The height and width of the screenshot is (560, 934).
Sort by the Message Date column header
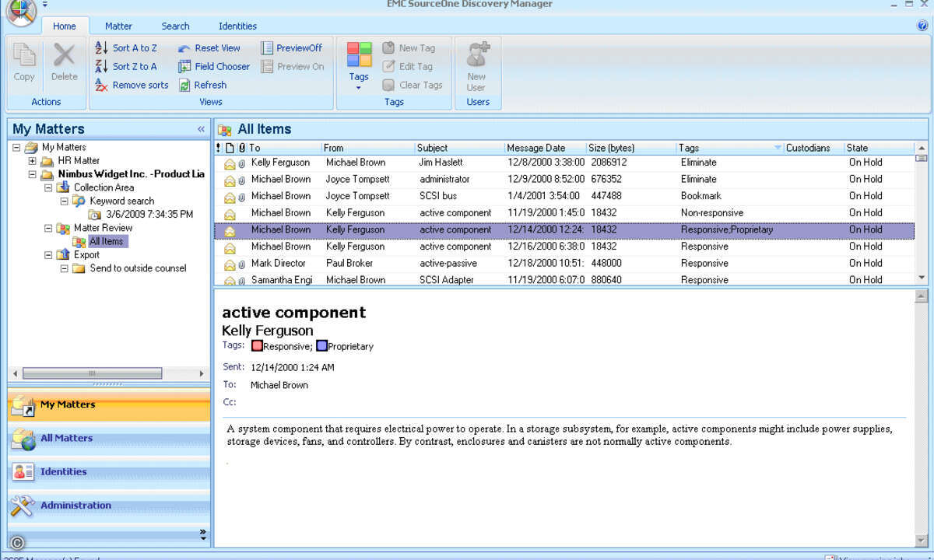click(545, 148)
